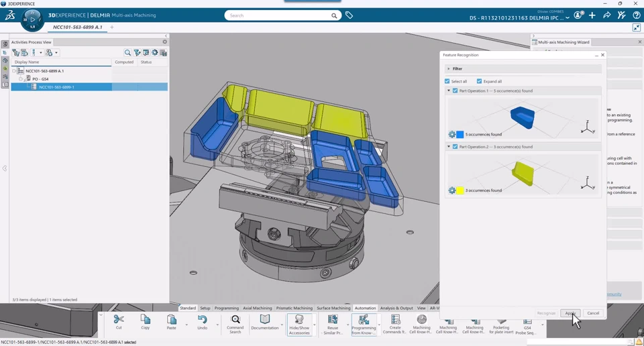The image size is (644, 346).
Task: Toggle the Expand all checkbox
Action: (x=479, y=81)
